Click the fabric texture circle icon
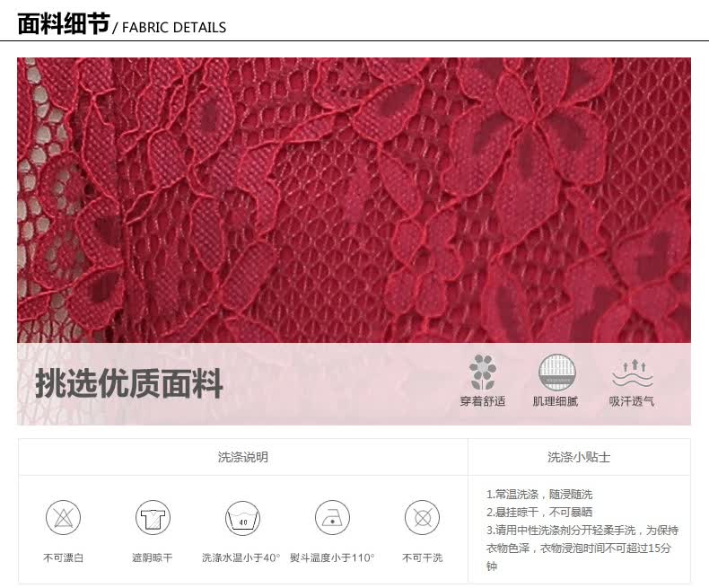The height and width of the screenshot is (588, 709). pos(557,373)
